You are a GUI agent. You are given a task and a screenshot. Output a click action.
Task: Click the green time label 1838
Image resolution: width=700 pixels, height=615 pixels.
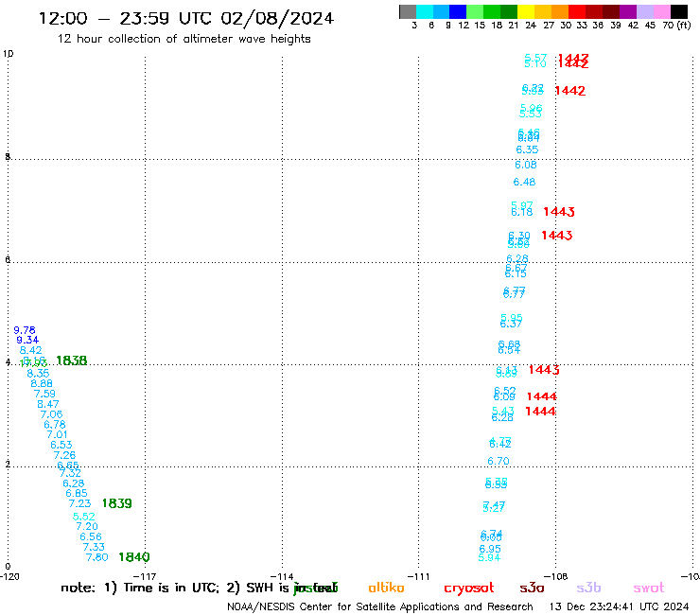click(72, 360)
